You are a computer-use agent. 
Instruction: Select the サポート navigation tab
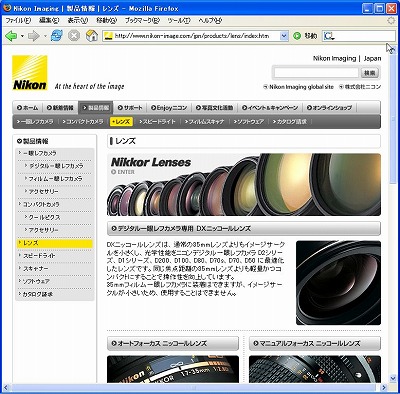[x=130, y=108]
